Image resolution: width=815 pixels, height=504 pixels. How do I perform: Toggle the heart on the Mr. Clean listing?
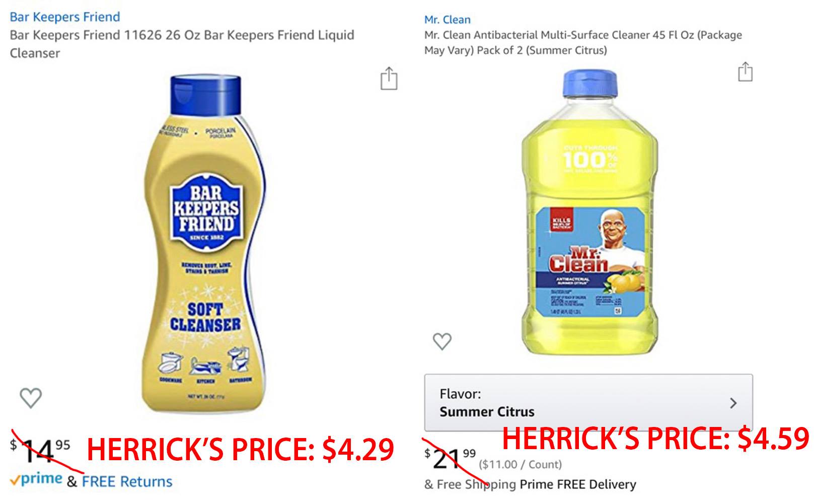(x=442, y=341)
